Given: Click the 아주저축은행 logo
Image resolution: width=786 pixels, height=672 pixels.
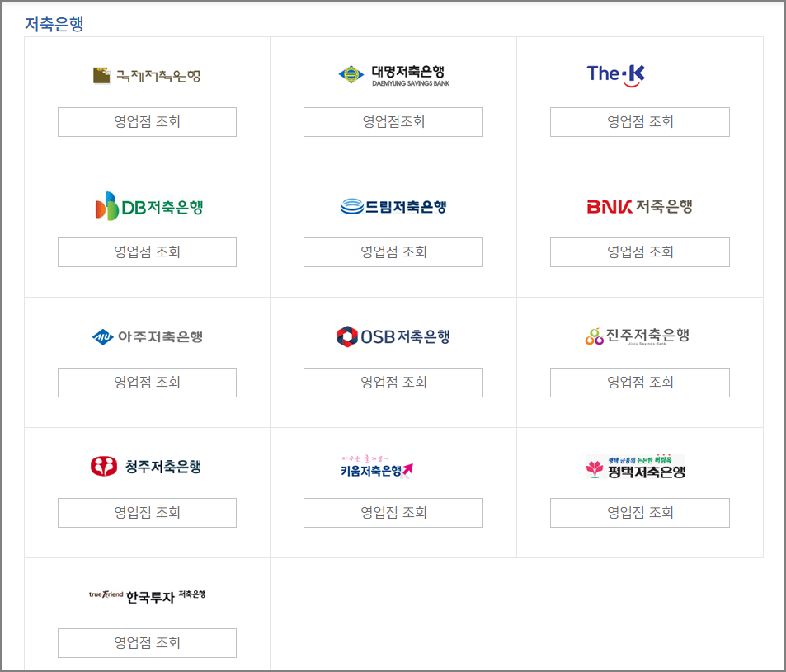Looking at the screenshot, I should click(x=148, y=336).
